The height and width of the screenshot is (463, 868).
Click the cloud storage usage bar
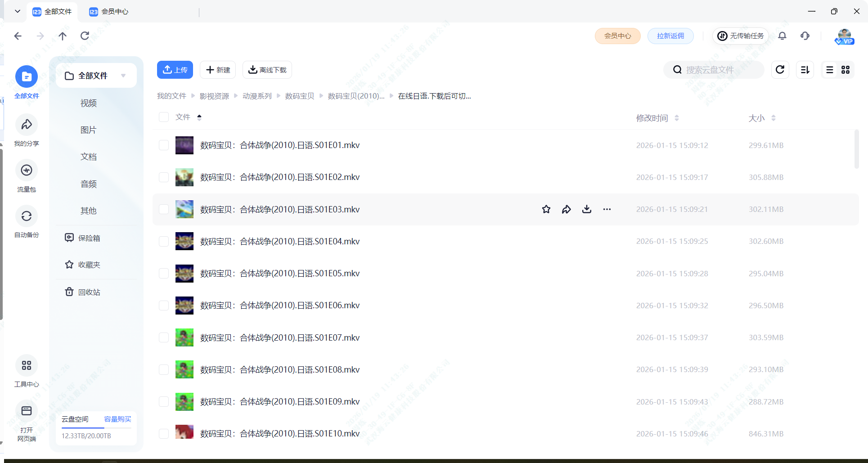96,428
